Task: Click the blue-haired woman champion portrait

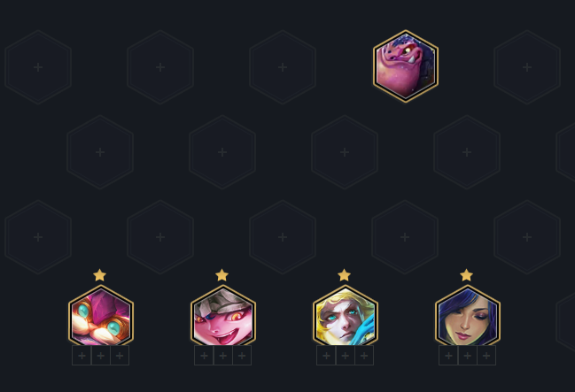Action: [x=468, y=317]
